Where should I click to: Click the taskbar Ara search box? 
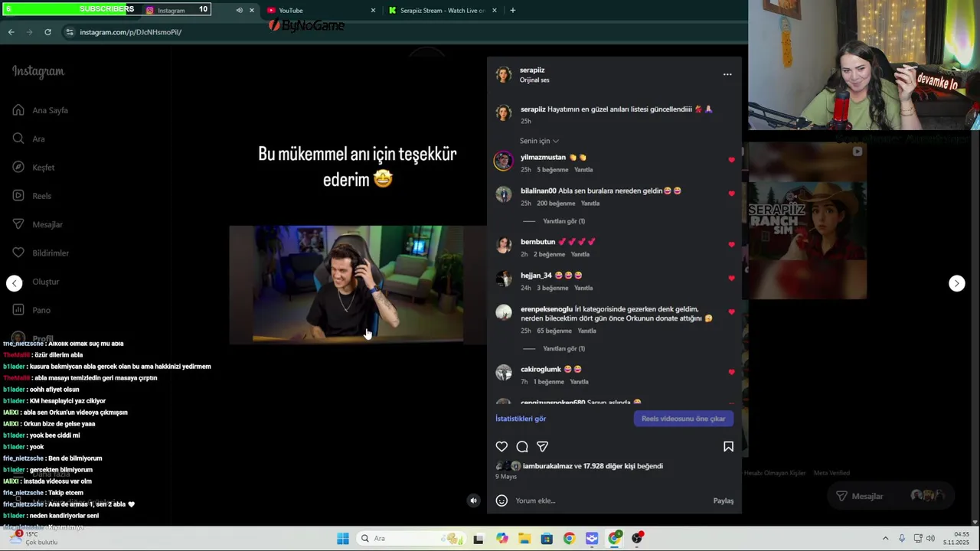point(410,539)
